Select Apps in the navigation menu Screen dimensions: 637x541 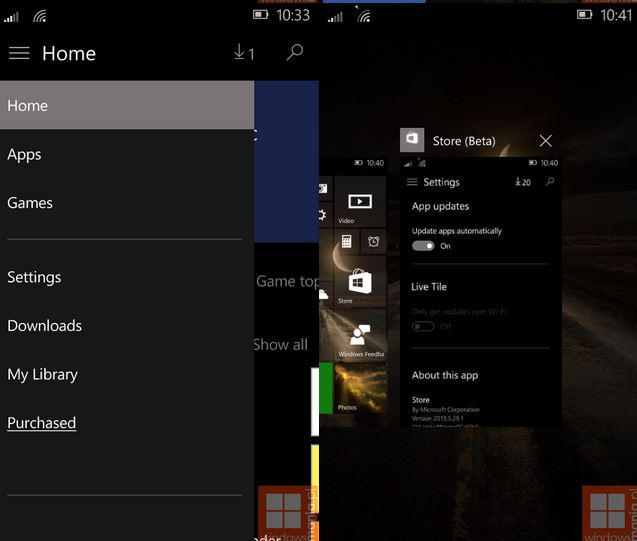24,154
